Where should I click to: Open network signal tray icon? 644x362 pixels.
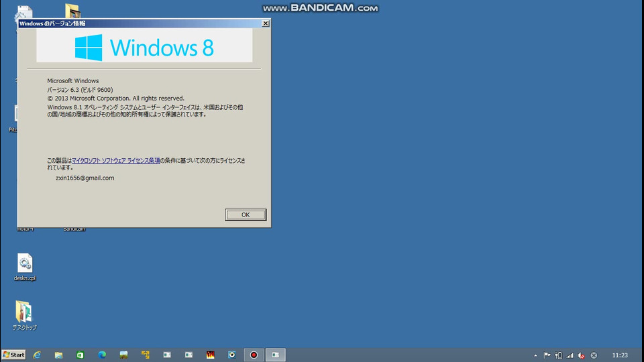570,355
